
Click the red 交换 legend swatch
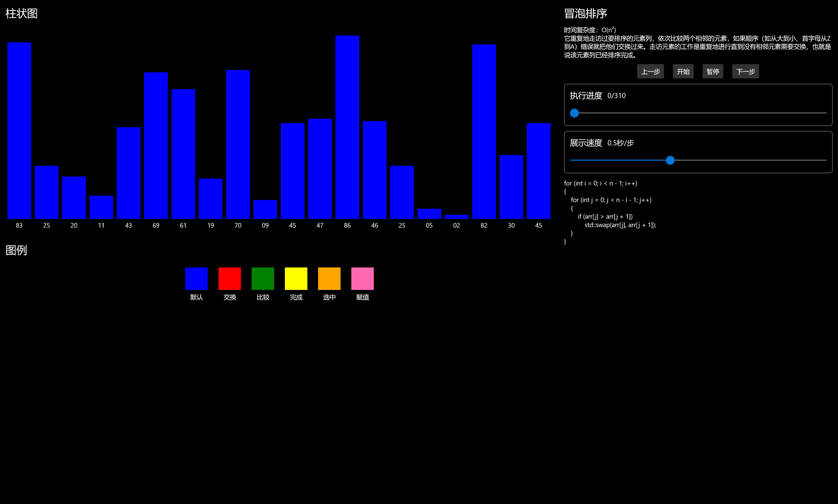(230, 278)
